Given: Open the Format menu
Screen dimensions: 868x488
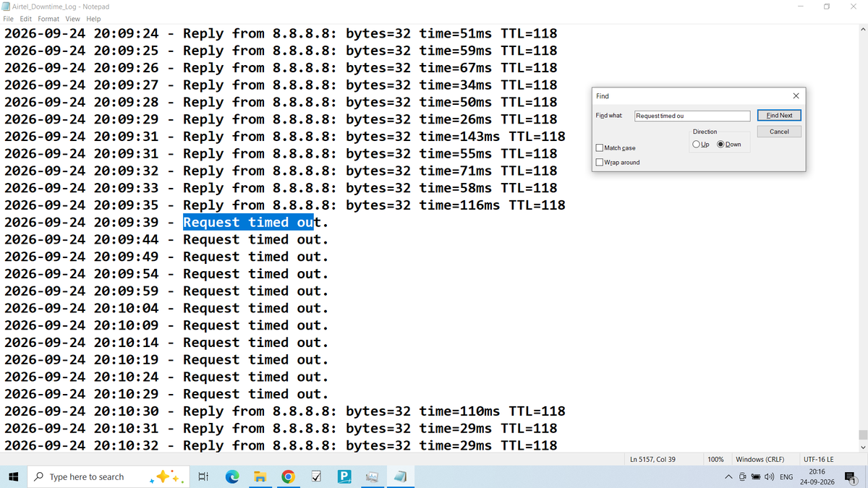Looking at the screenshot, I should pyautogui.click(x=48, y=19).
